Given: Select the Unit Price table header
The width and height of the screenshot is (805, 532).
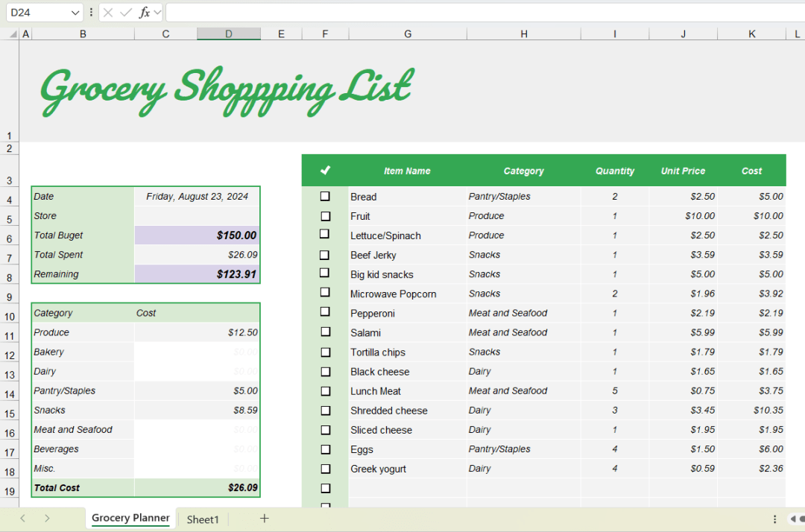Looking at the screenshot, I should point(683,171).
